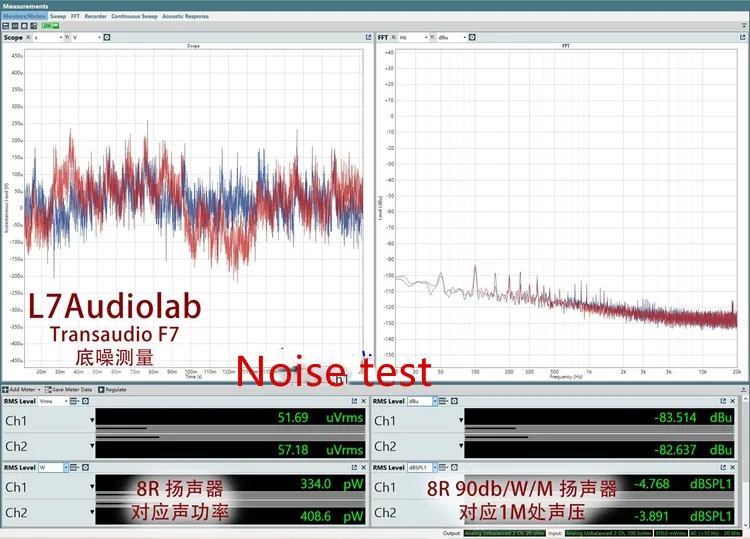Open settings icon on the dBu meter
This screenshot has height=539, width=750.
click(454, 401)
